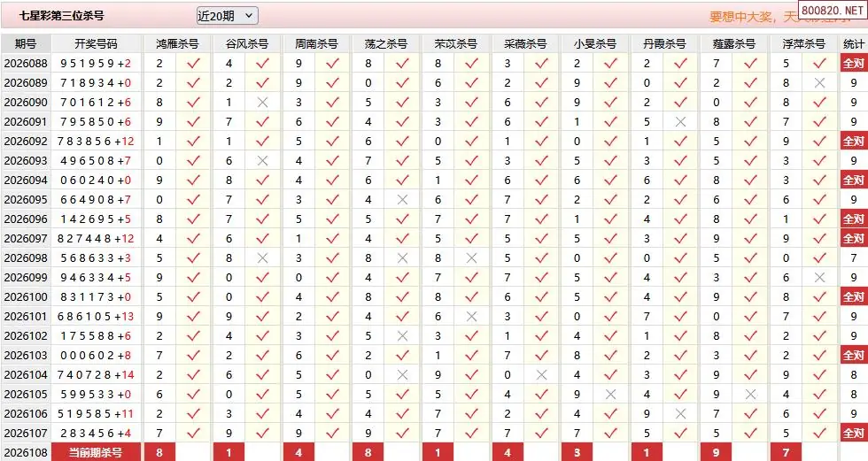The image size is (868, 461).
Task: Select the 统计 column header
Action: click(x=853, y=43)
